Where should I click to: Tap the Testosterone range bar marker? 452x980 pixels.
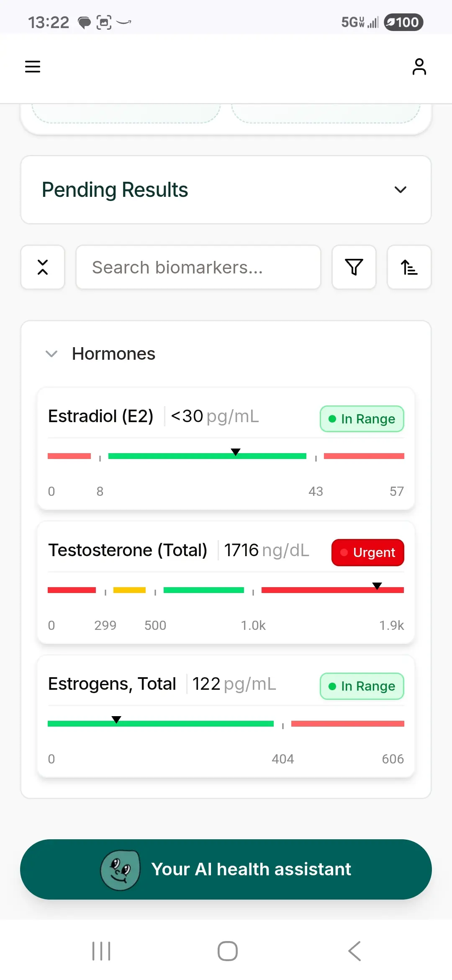pos(377,586)
